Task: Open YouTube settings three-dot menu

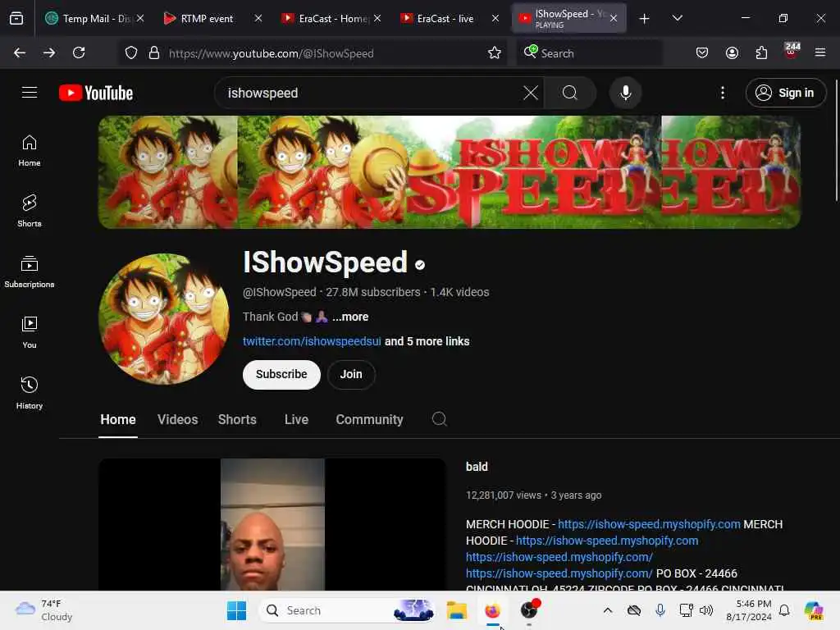Action: (x=723, y=93)
